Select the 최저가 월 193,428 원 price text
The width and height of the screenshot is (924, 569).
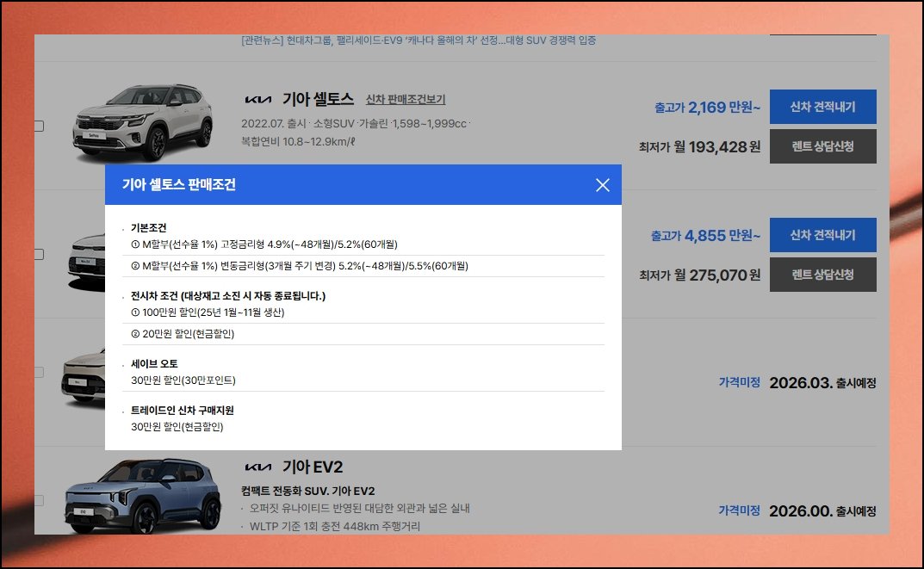tap(699, 146)
